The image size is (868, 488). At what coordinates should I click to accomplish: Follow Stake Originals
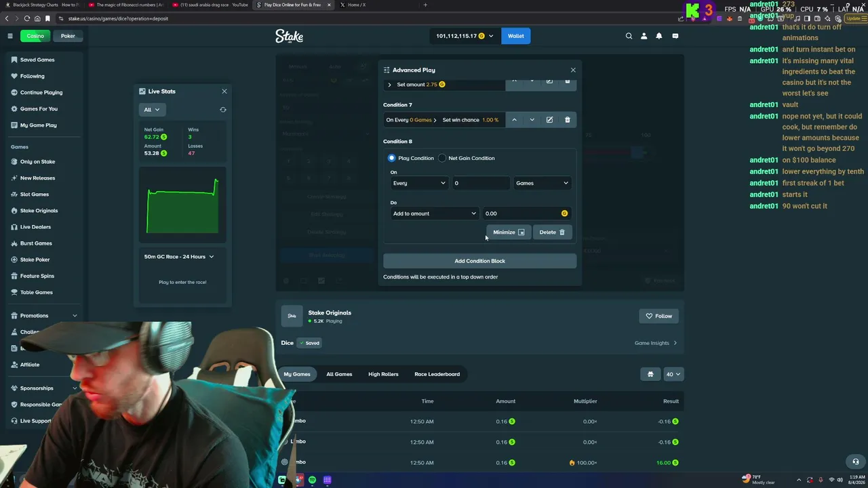658,316
